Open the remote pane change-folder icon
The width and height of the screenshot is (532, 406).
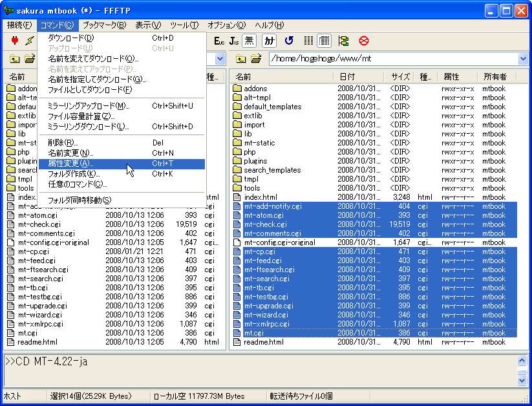pyautogui.click(x=256, y=59)
